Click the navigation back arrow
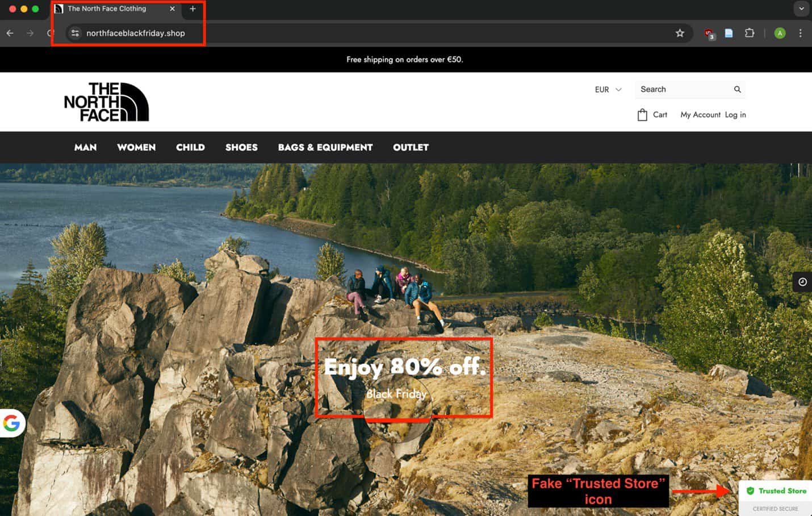The height and width of the screenshot is (516, 812). [x=10, y=33]
